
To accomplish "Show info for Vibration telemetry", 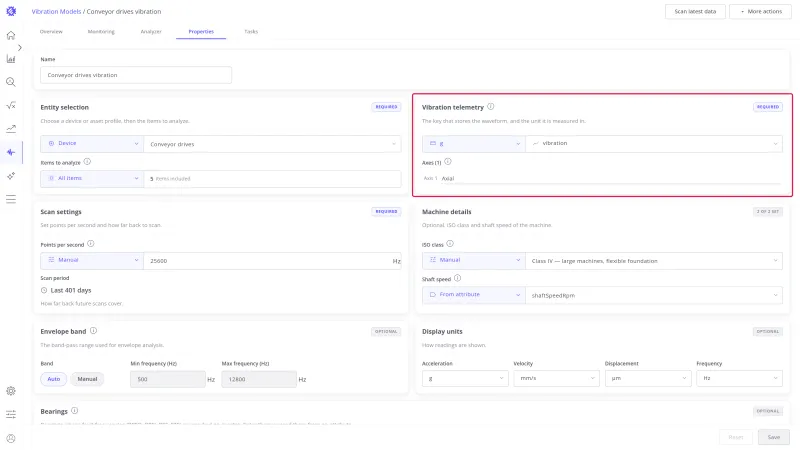I will (x=490, y=107).
